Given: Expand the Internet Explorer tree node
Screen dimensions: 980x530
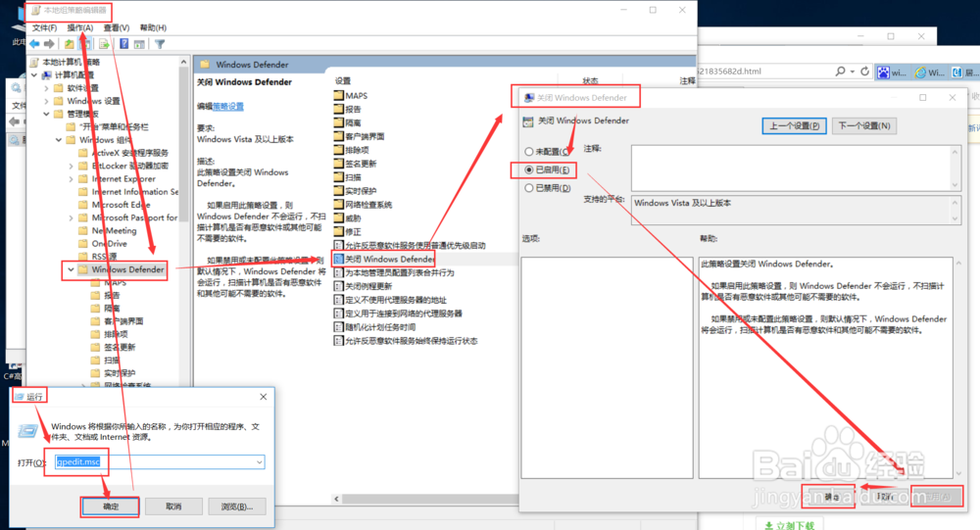Looking at the screenshot, I should 72,178.
